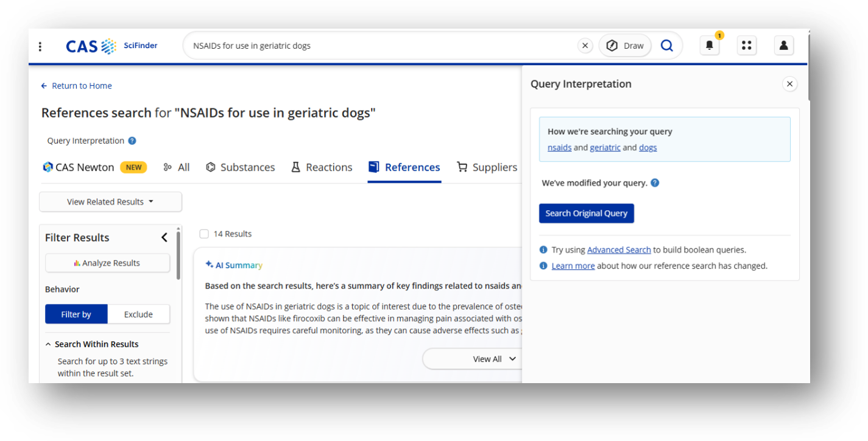Click the dogs query term link
868x441 pixels.
[647, 147]
